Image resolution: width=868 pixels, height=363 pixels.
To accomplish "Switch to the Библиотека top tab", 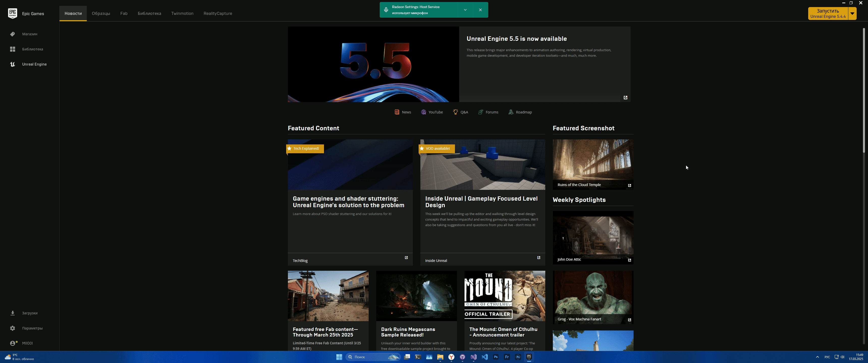I will (x=149, y=13).
